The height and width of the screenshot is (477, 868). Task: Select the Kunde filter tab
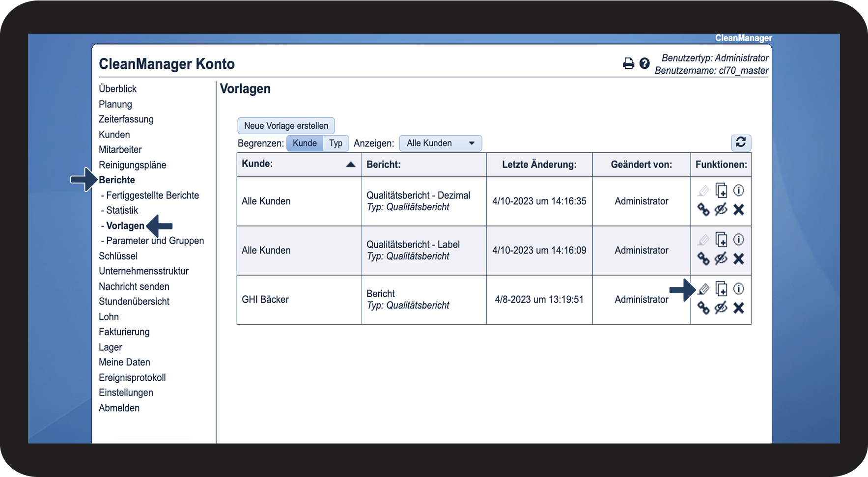coord(305,143)
